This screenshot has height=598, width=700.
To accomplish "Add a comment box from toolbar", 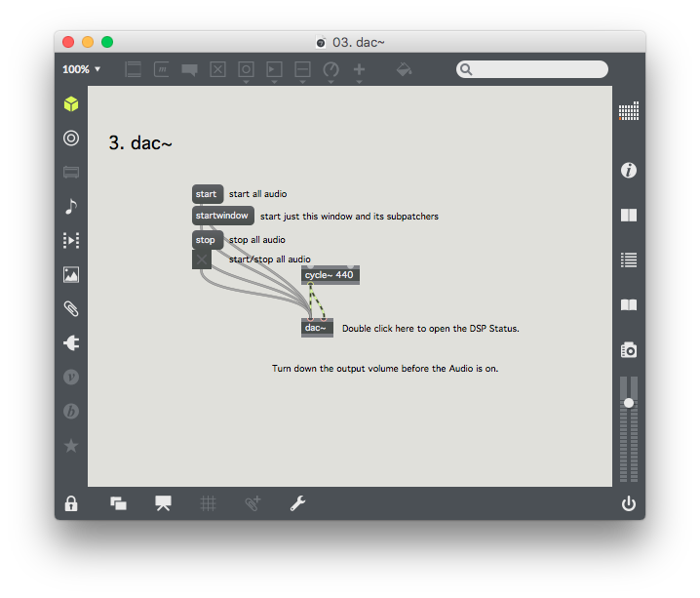I will coord(190,69).
